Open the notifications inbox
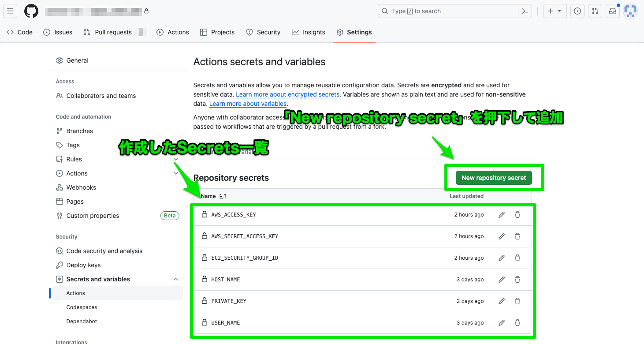 612,11
